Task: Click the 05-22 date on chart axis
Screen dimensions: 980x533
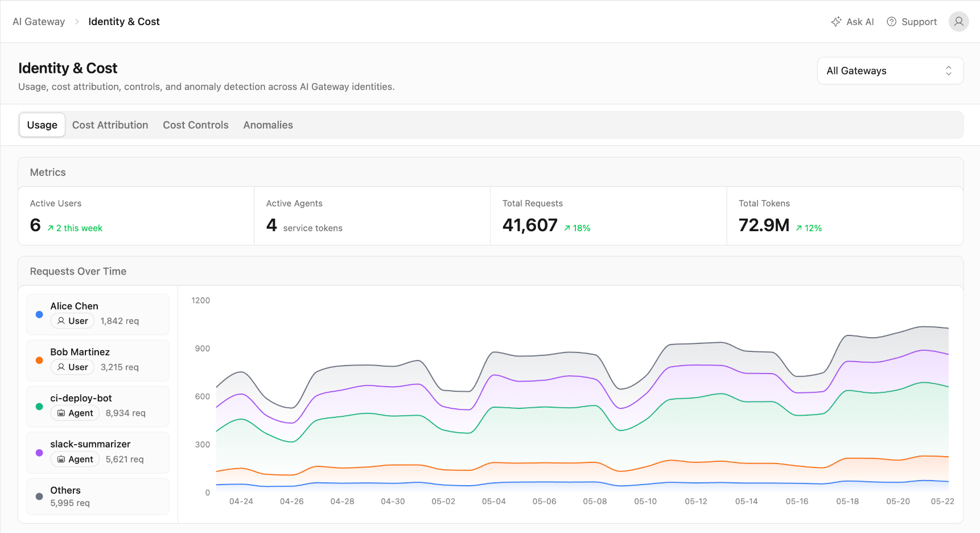Action: click(942, 502)
